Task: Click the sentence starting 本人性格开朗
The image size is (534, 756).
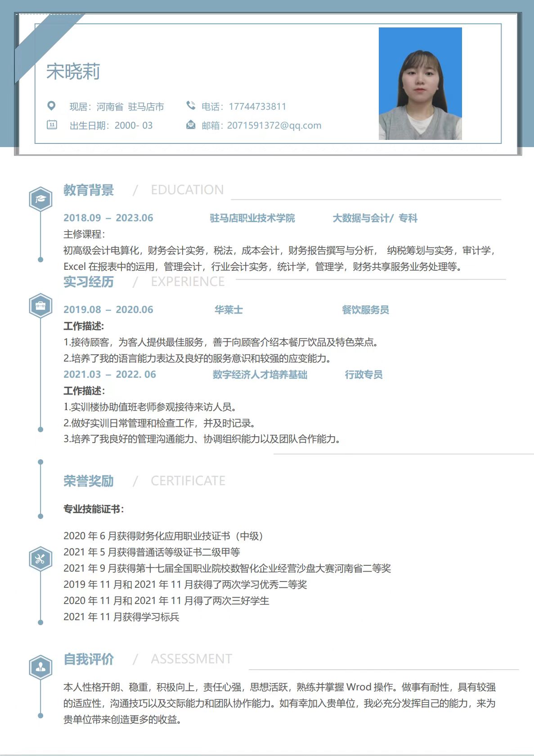Action: (x=279, y=687)
